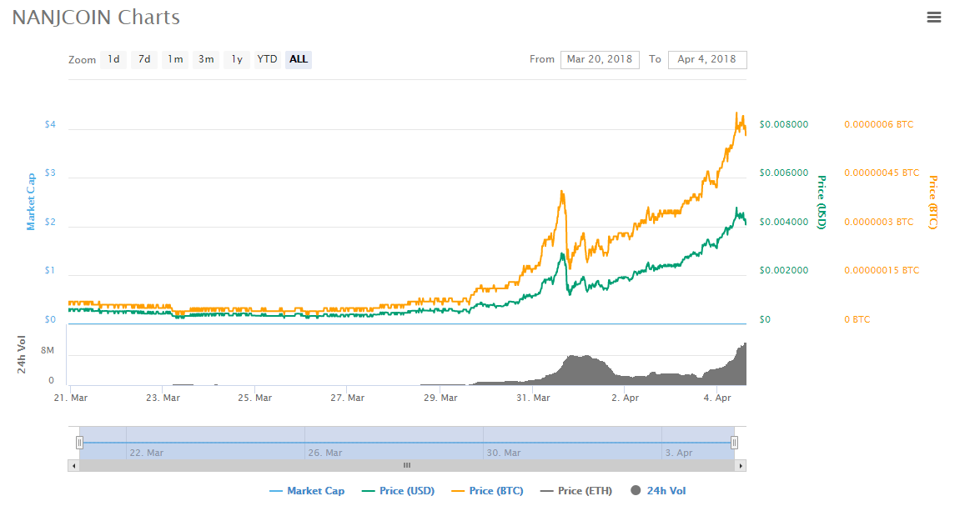Show the Price (ETH) series
Screen dimensions: 980x506
[576, 491]
